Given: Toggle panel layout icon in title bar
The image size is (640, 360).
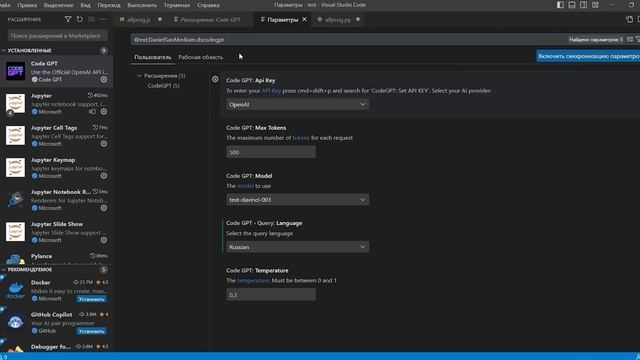Looking at the screenshot, I should pos(572,5).
